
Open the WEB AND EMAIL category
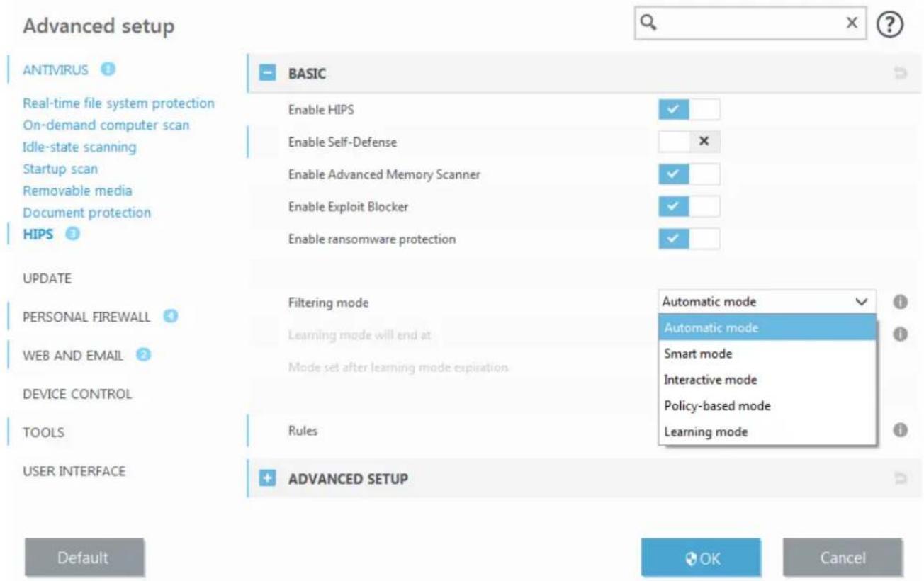click(x=73, y=355)
